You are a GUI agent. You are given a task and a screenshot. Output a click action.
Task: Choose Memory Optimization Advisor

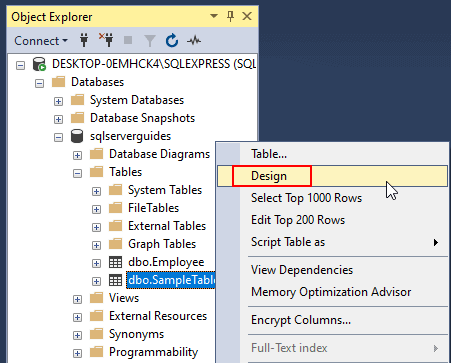click(x=332, y=292)
